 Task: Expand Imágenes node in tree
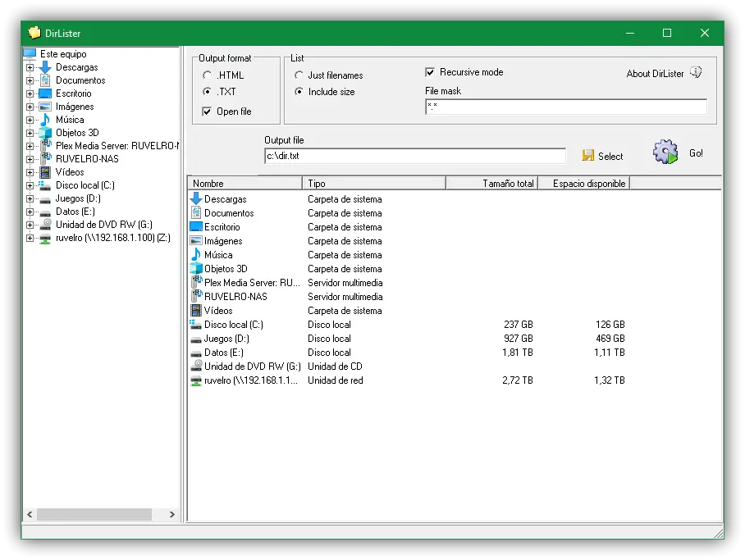pyautogui.click(x=30, y=107)
